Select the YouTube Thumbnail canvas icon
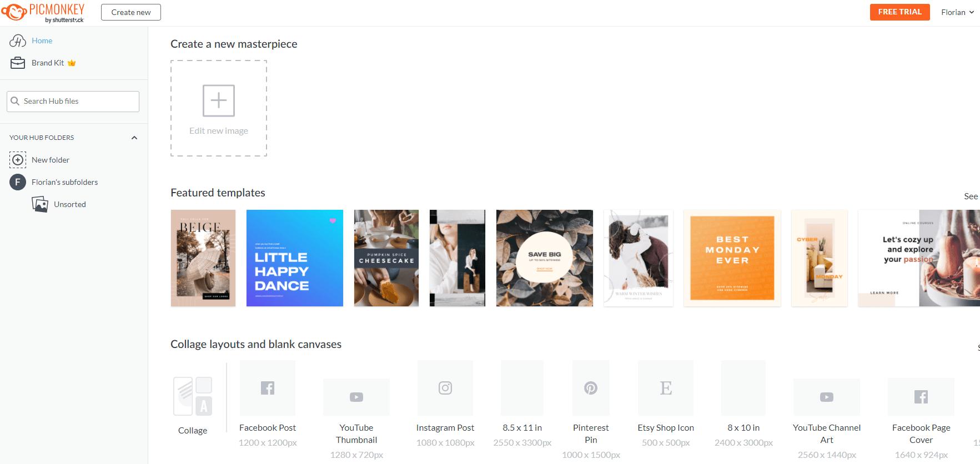980x464 pixels. tap(356, 396)
